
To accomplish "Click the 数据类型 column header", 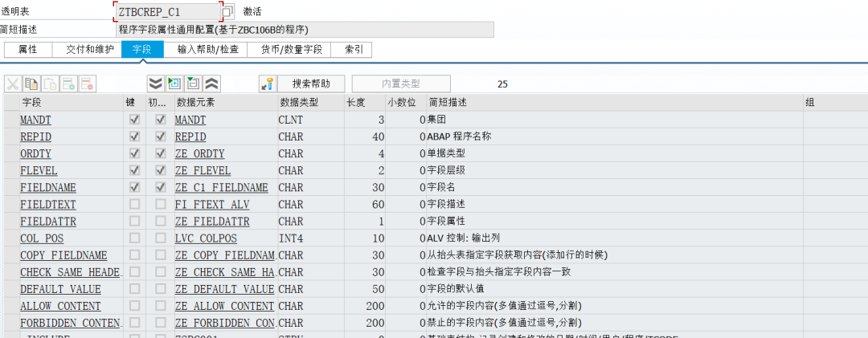I will [x=310, y=103].
